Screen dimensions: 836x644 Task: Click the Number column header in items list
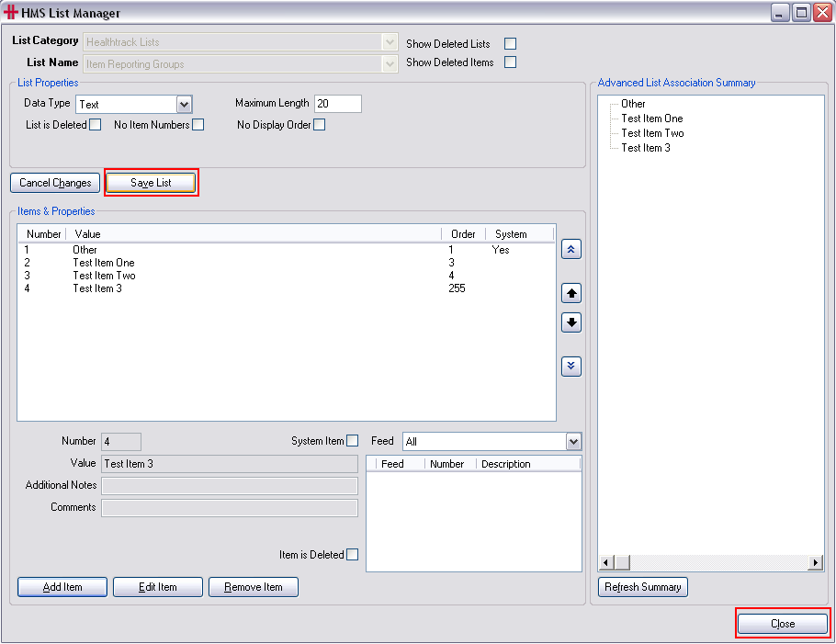[42, 234]
